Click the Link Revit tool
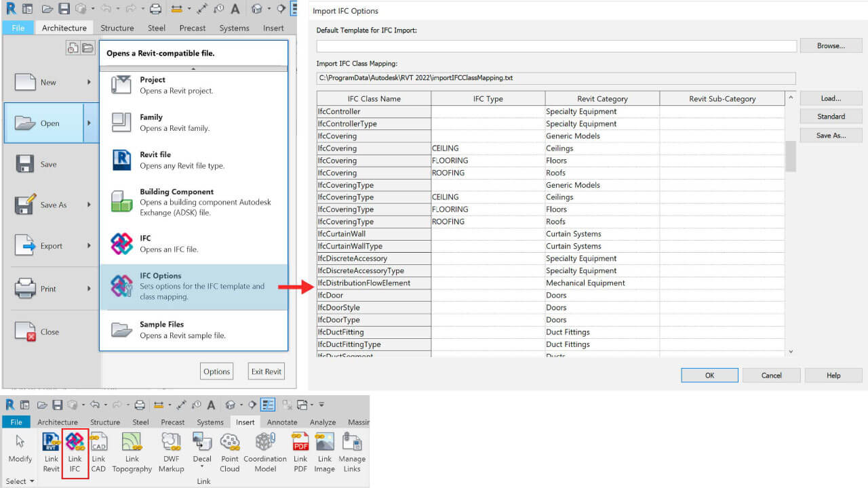The image size is (868, 488). tap(52, 453)
